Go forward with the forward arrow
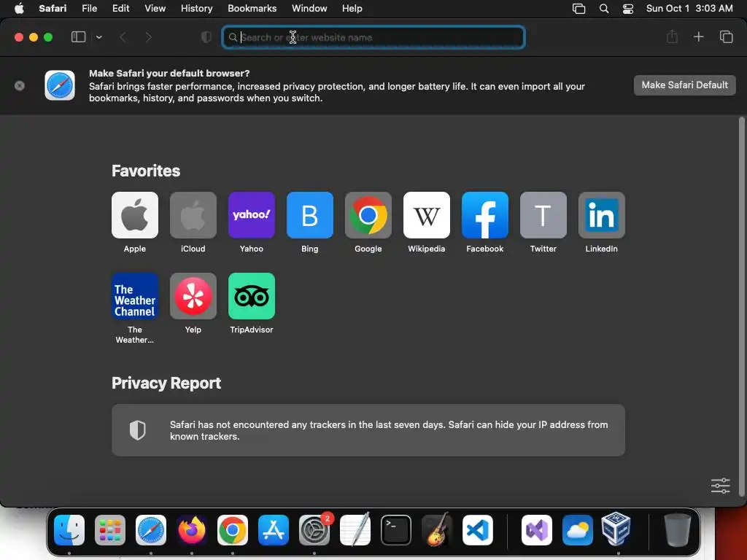The height and width of the screenshot is (560, 747). pos(148,37)
